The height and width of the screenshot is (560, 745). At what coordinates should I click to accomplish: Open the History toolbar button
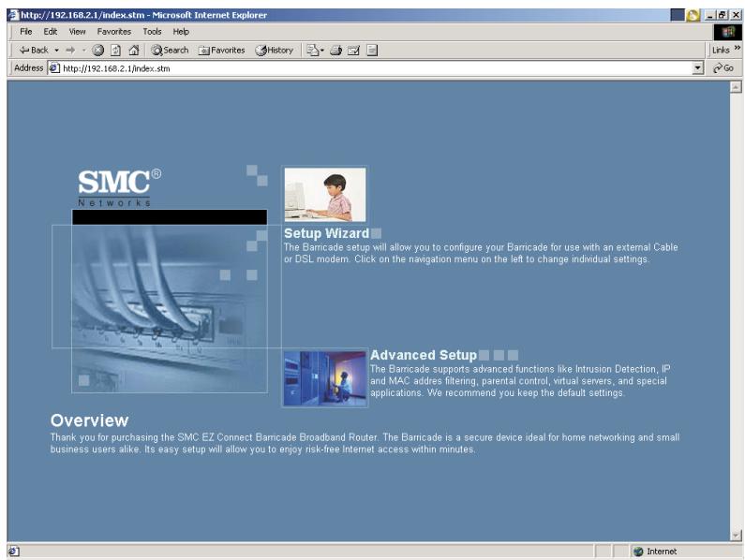click(x=275, y=50)
